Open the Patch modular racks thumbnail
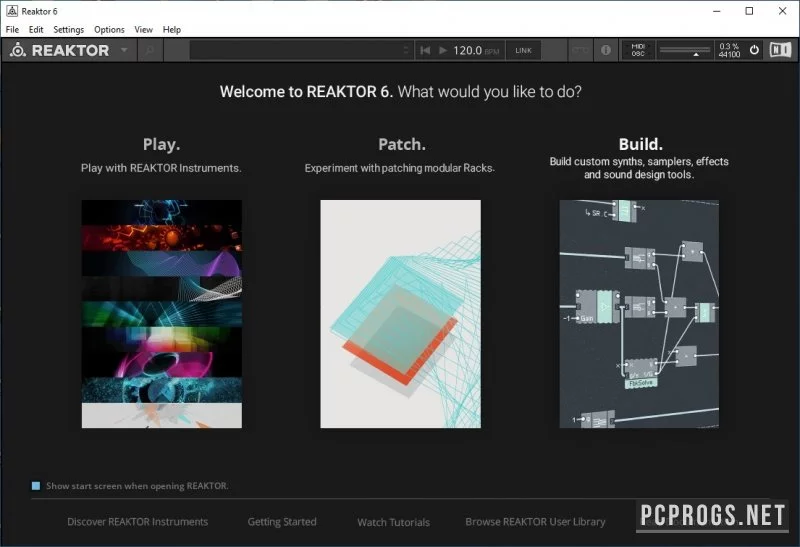Image resolution: width=800 pixels, height=547 pixels. tap(401, 314)
